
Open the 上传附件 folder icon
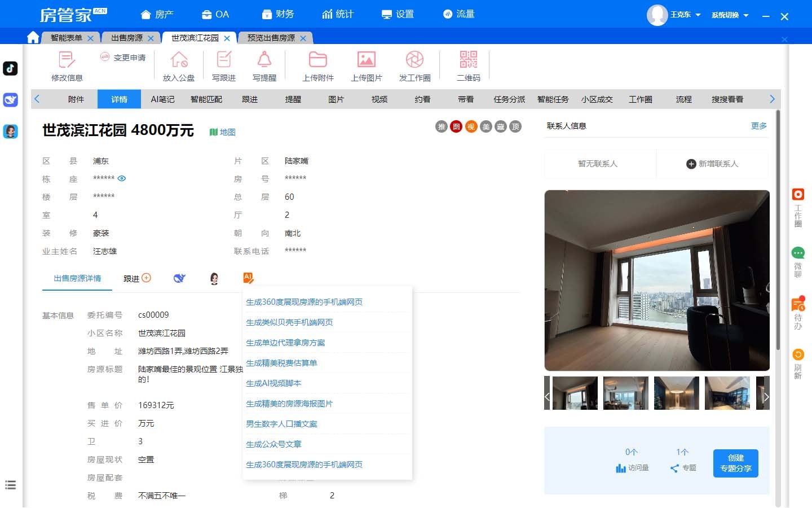click(317, 60)
